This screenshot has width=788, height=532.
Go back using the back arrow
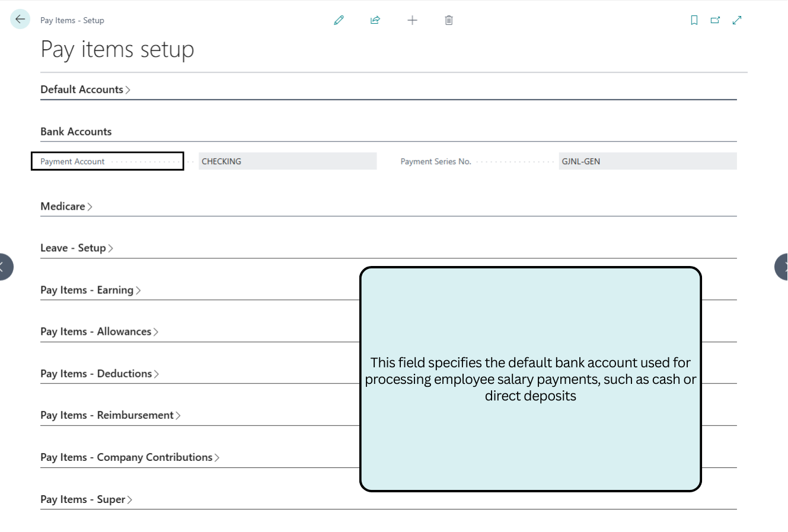20,18
